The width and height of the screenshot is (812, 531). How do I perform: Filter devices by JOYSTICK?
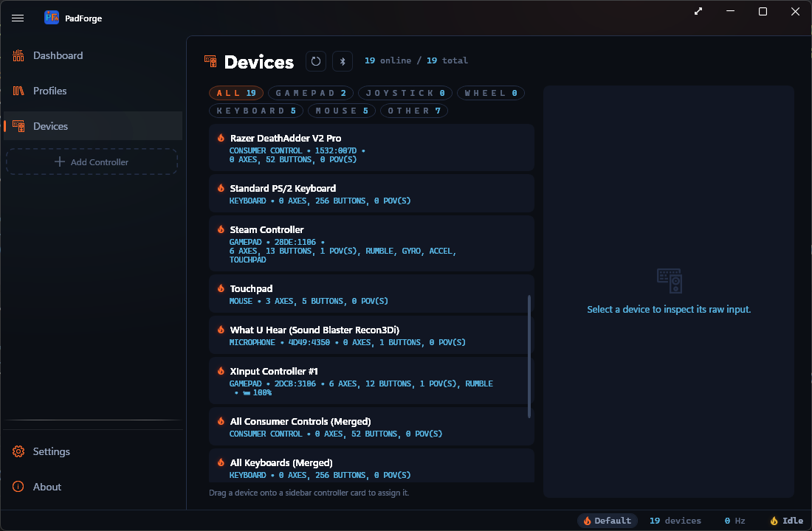click(405, 93)
